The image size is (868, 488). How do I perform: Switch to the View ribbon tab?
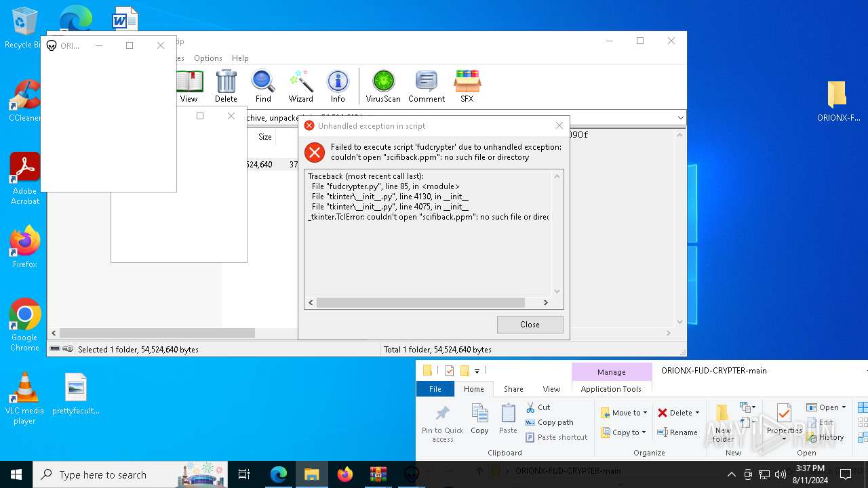coord(551,389)
